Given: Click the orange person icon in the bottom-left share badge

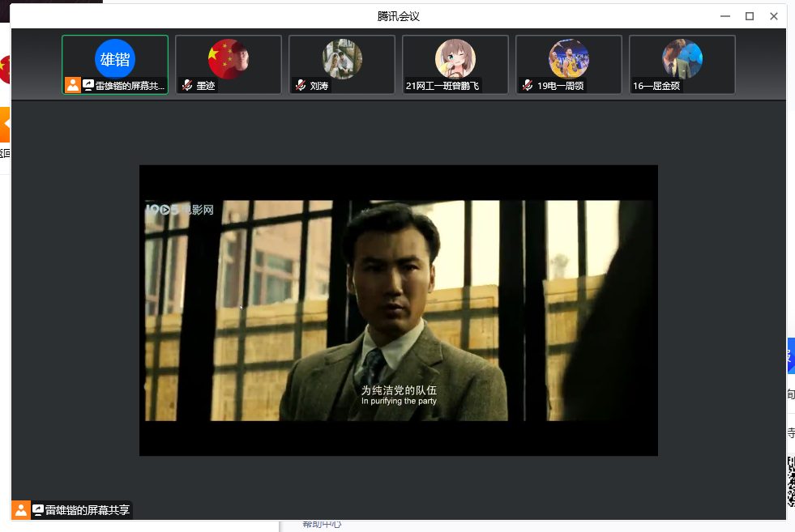Looking at the screenshot, I should [x=21, y=510].
